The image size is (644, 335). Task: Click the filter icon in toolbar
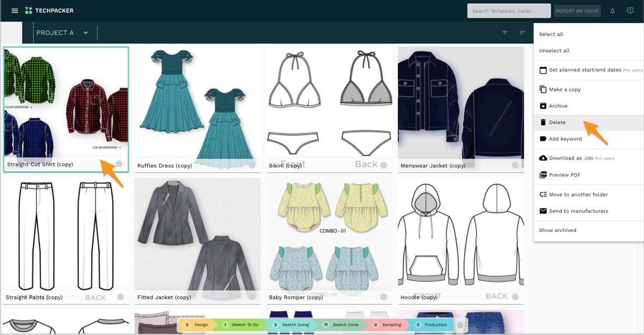pos(504,33)
